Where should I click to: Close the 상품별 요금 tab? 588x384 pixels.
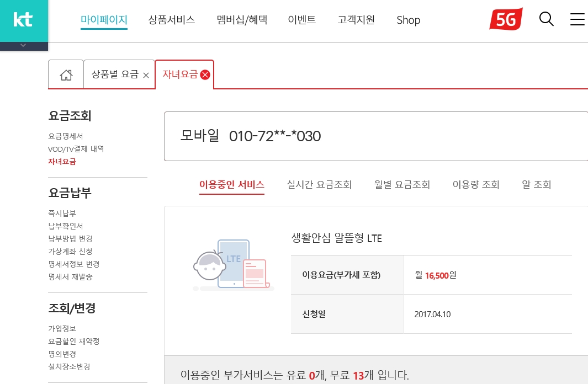146,76
